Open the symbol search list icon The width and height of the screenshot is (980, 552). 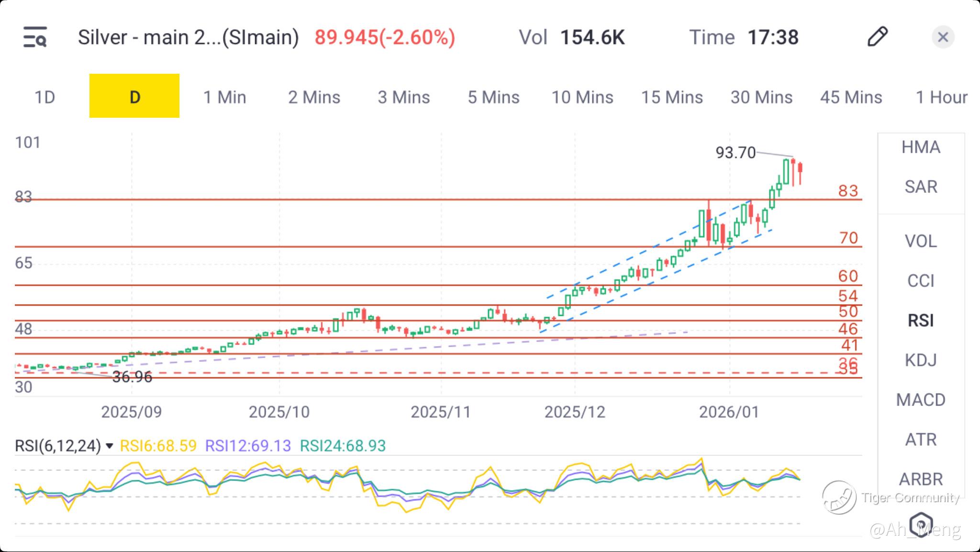(x=35, y=37)
